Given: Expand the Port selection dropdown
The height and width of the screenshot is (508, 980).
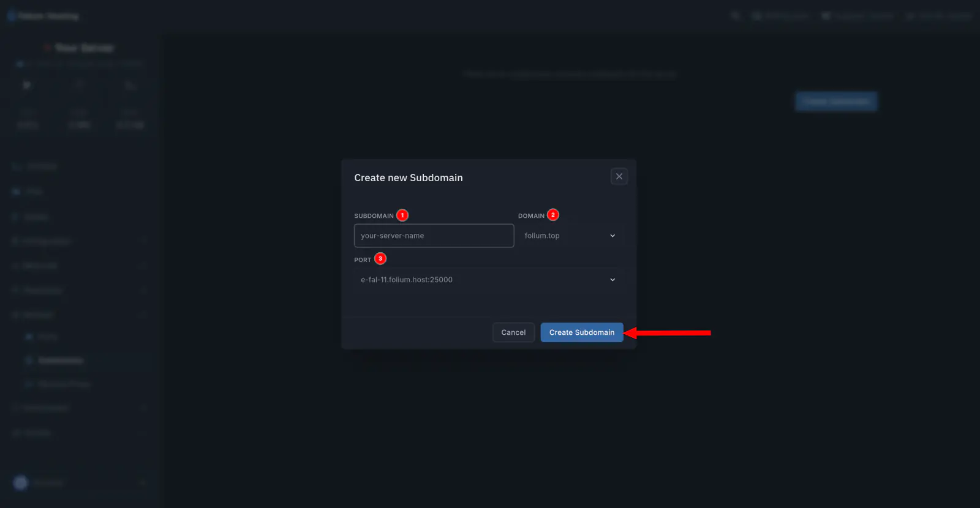Looking at the screenshot, I should click(x=488, y=280).
